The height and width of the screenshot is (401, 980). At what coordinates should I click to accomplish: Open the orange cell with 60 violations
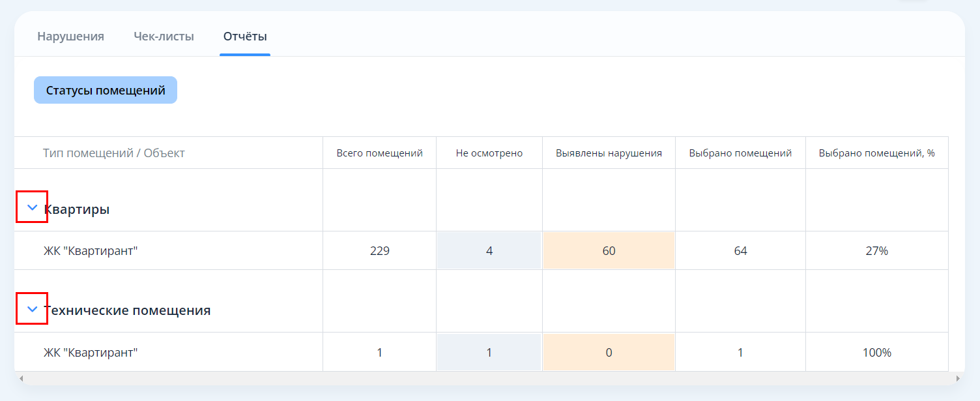pyautogui.click(x=609, y=251)
